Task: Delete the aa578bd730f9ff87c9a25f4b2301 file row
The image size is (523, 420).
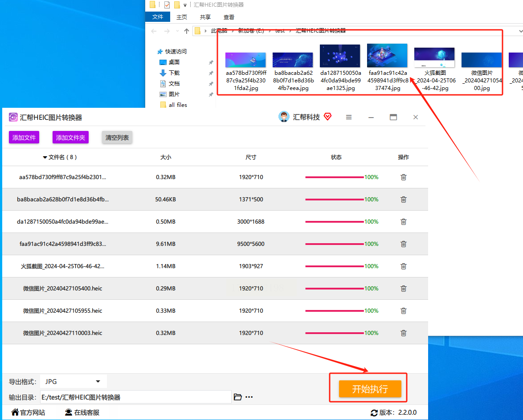Action: point(403,177)
